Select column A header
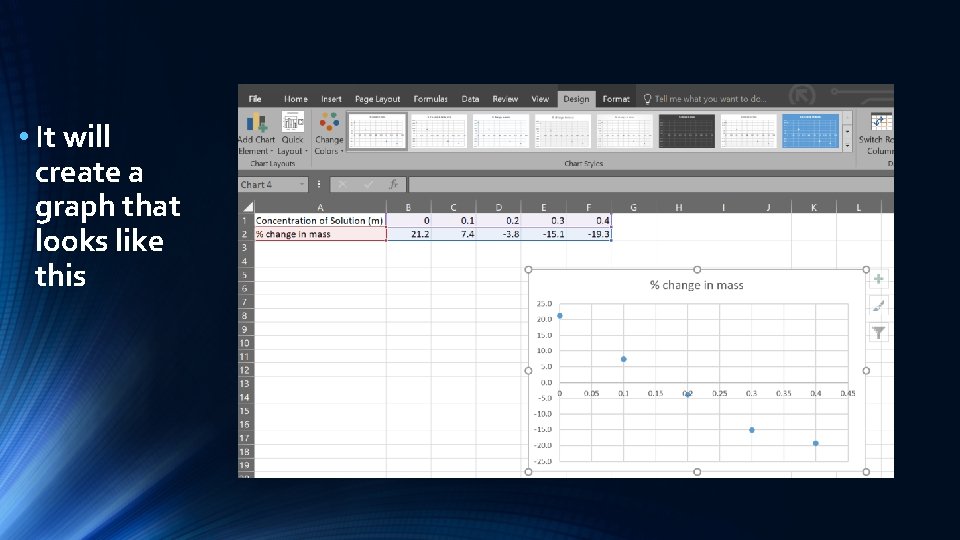 (320, 207)
